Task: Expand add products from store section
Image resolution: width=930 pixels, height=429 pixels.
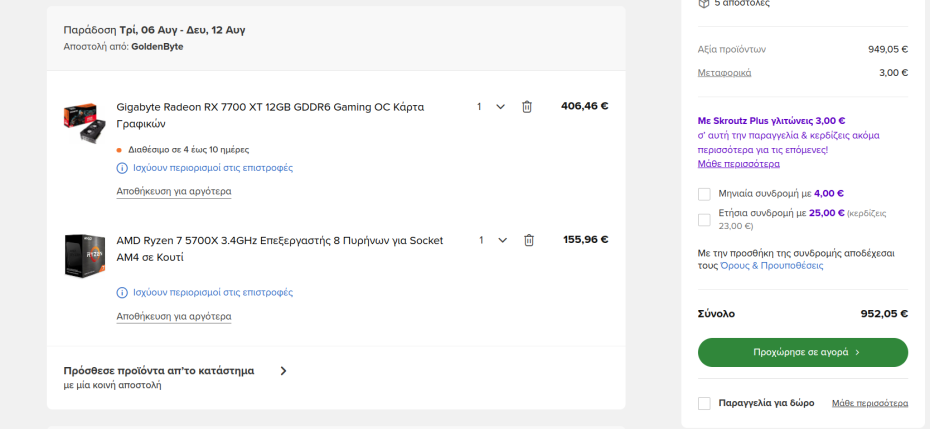Action: tap(283, 371)
